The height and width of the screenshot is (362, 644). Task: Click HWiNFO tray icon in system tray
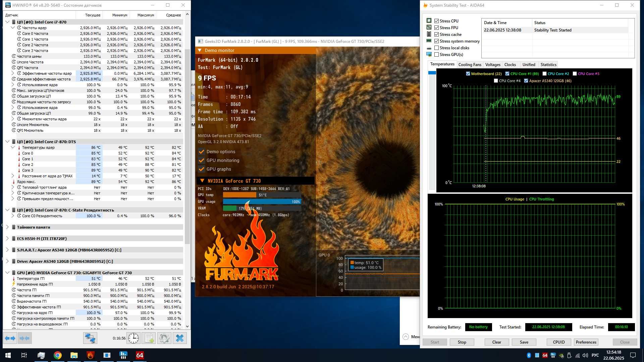(553, 355)
